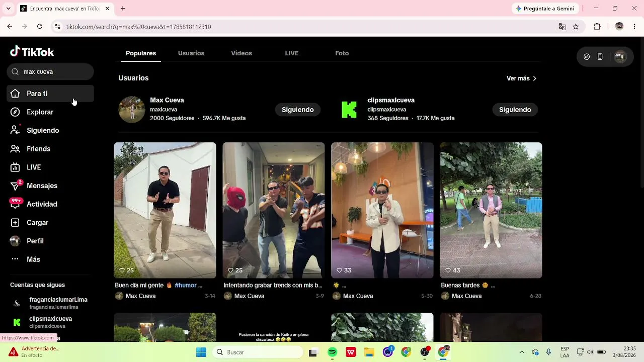
Task: Open the Chrome three-dot menu
Action: click(x=634, y=27)
